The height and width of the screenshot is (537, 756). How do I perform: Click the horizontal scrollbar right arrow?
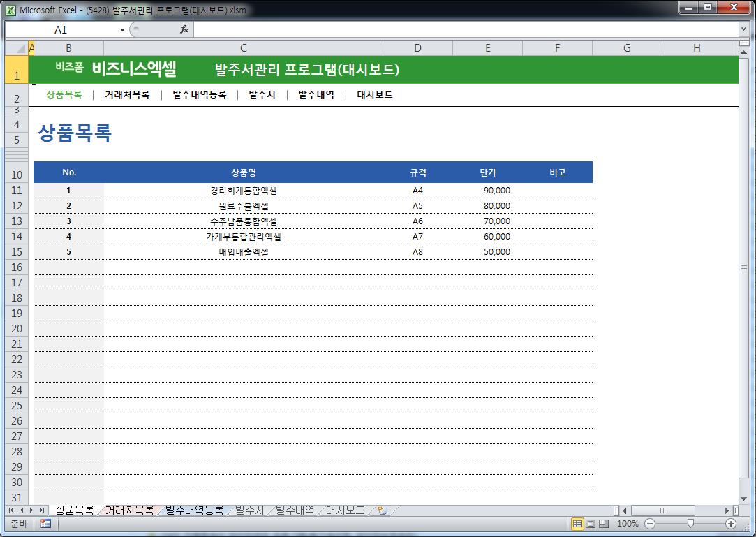point(727,510)
